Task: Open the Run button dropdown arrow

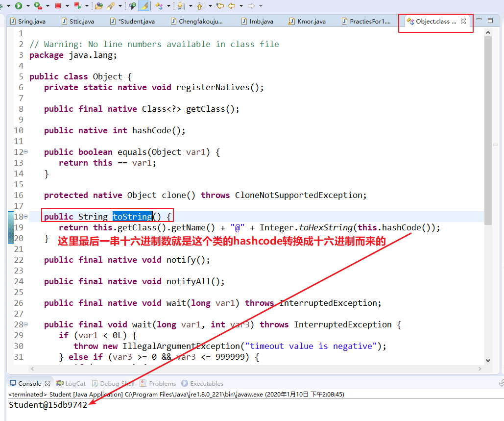Action: [x=28, y=6]
